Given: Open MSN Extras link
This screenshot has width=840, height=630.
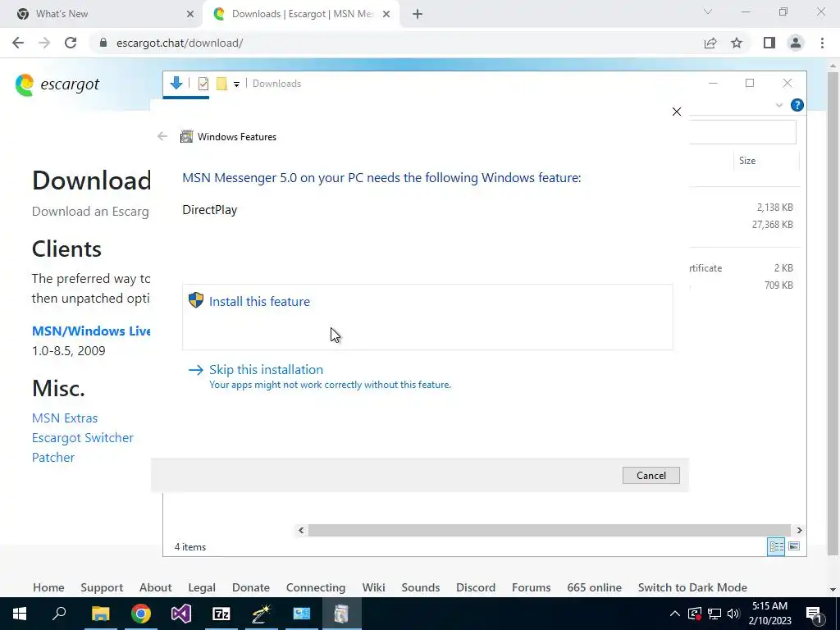Looking at the screenshot, I should point(65,418).
